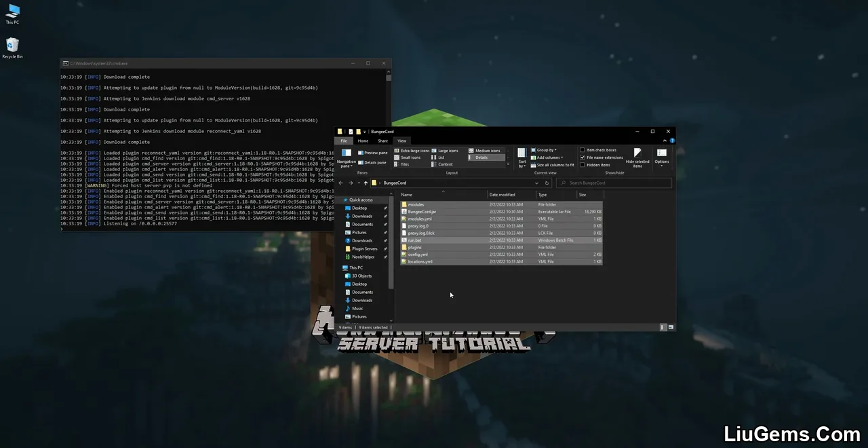This screenshot has width=868, height=448.
Task: Go up one folder level
Action: click(x=366, y=183)
